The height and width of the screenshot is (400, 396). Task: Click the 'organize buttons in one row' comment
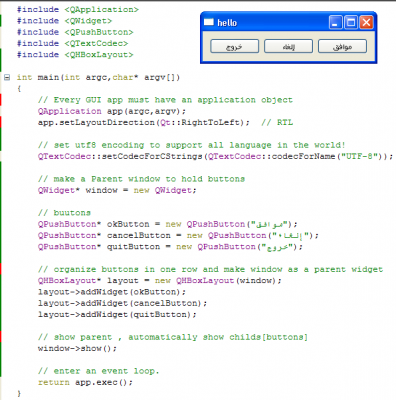pyautogui.click(x=210, y=269)
